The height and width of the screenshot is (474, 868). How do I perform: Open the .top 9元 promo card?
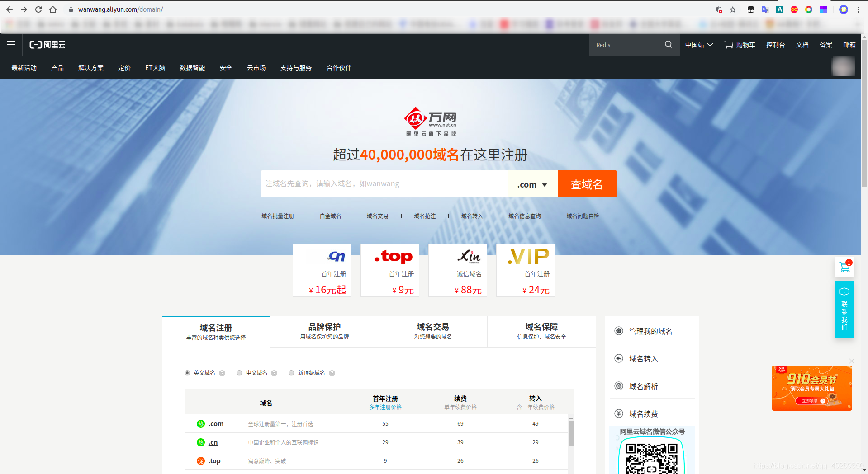(x=389, y=270)
